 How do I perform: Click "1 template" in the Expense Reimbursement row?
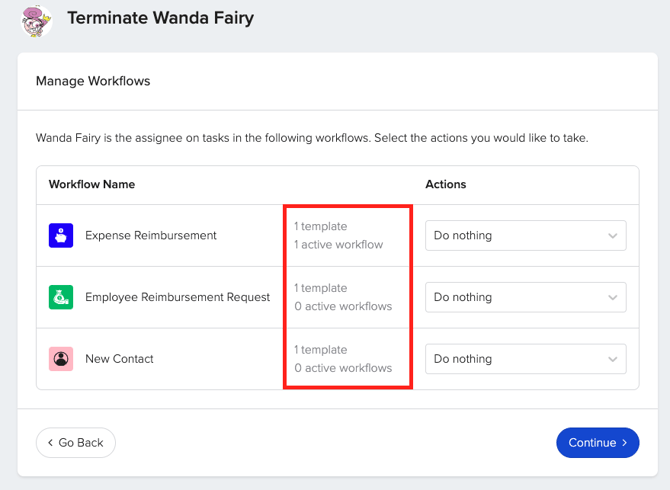tap(320, 226)
